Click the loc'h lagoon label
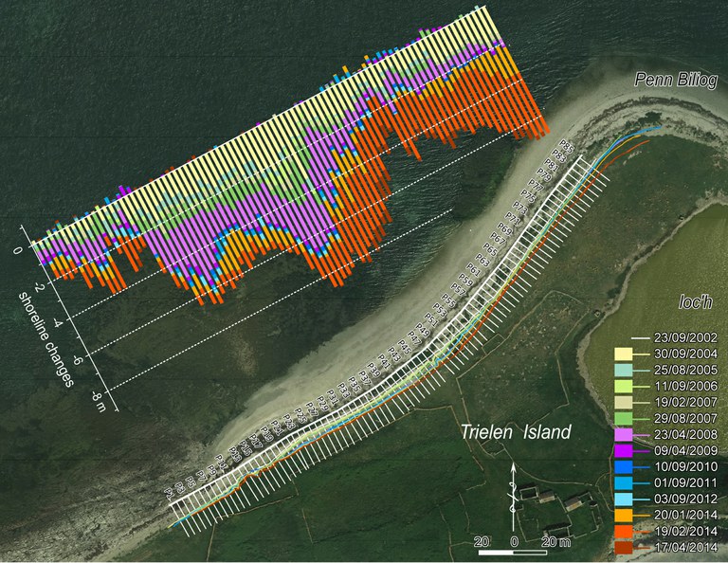 click(695, 302)
